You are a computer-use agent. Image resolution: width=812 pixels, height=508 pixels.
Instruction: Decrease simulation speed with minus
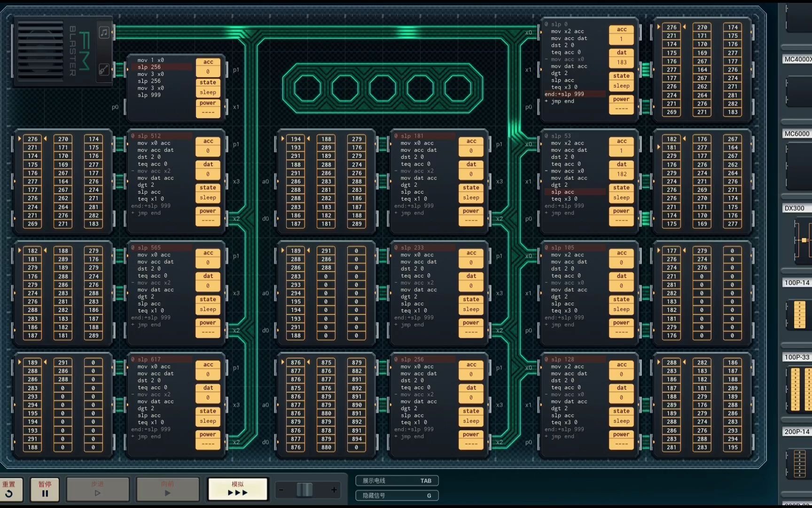click(x=281, y=490)
